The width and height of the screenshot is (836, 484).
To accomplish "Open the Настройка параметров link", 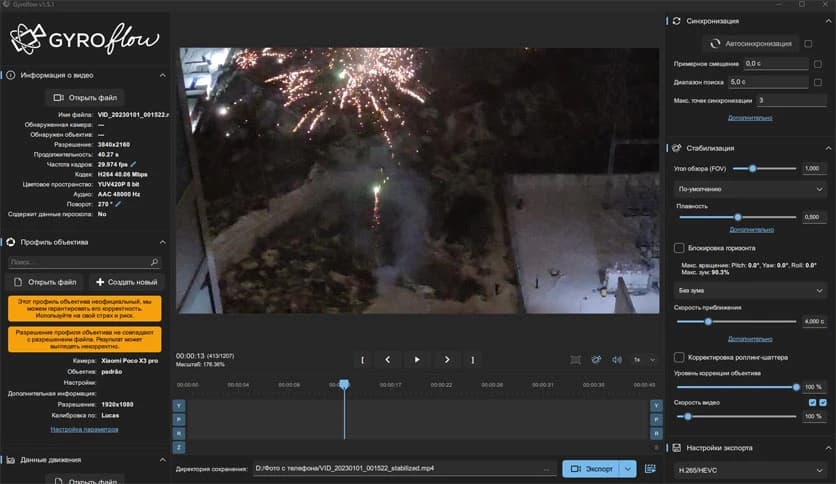I will tap(84, 429).
